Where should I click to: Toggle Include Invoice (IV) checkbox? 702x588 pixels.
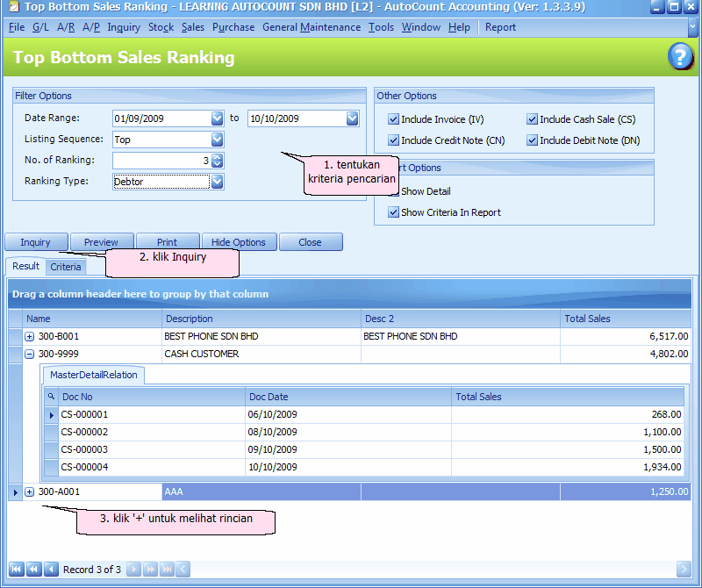coord(393,119)
